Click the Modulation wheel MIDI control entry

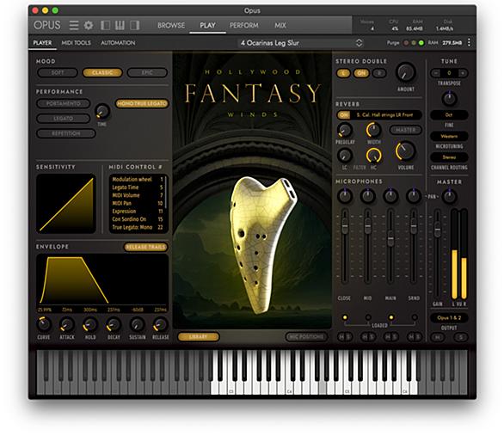[x=138, y=179]
